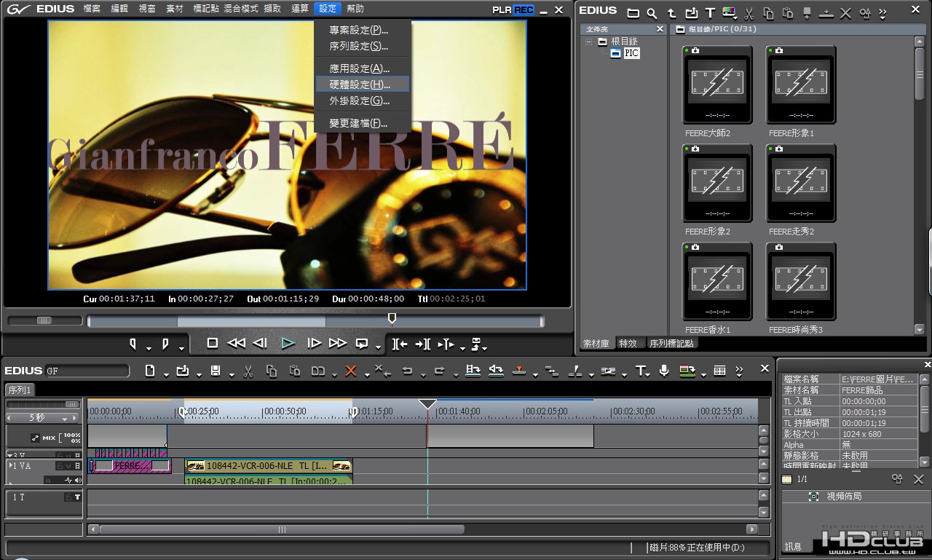Click the Rewind button in the player

(237, 343)
